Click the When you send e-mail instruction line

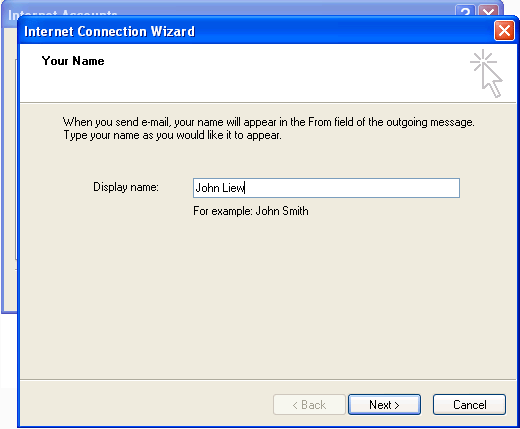click(268, 122)
